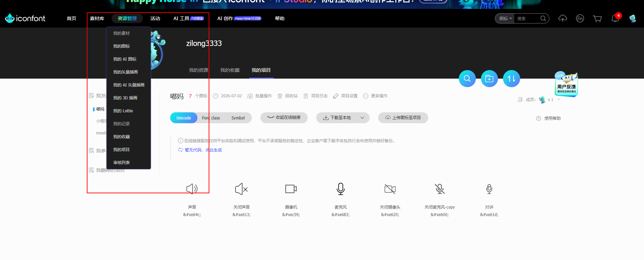The height and width of the screenshot is (260, 644).
Task: Select the 关闭声音 muted speaker icon
Action: click(x=241, y=189)
